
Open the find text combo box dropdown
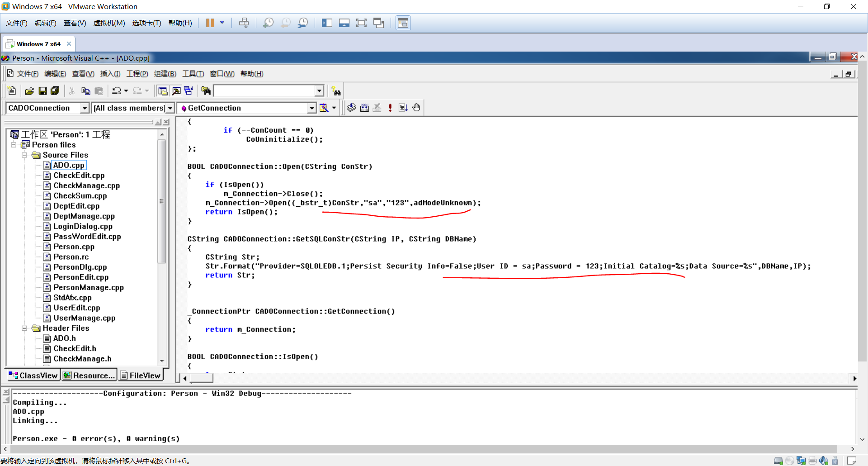click(x=319, y=91)
